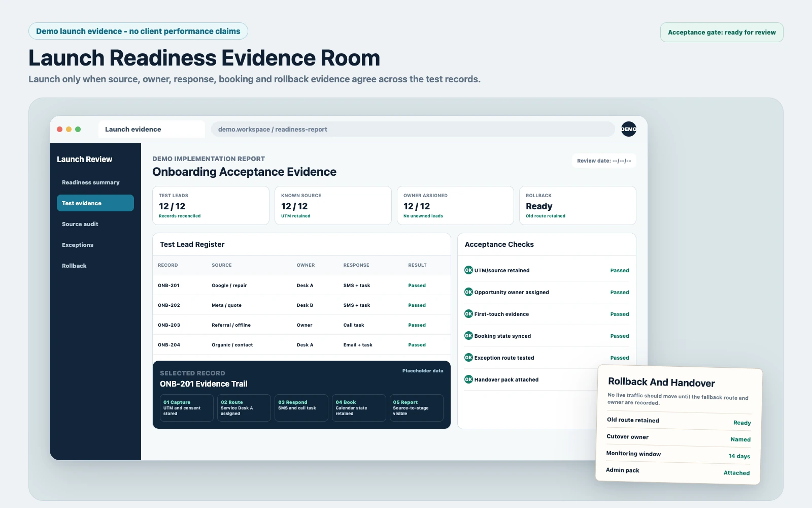Viewport: 812px width, 508px height.
Task: Select record ONB-204 in register
Action: pos(301,345)
